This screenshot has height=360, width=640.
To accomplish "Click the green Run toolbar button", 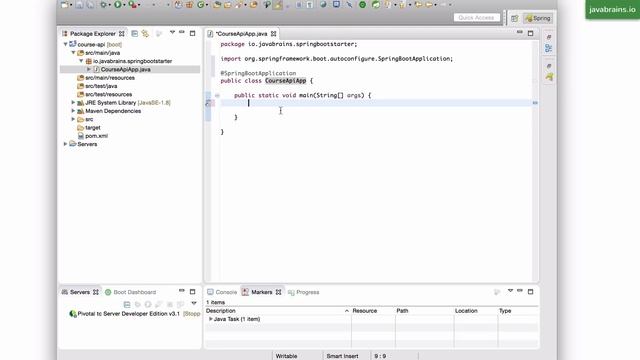I will tap(118, 4).
